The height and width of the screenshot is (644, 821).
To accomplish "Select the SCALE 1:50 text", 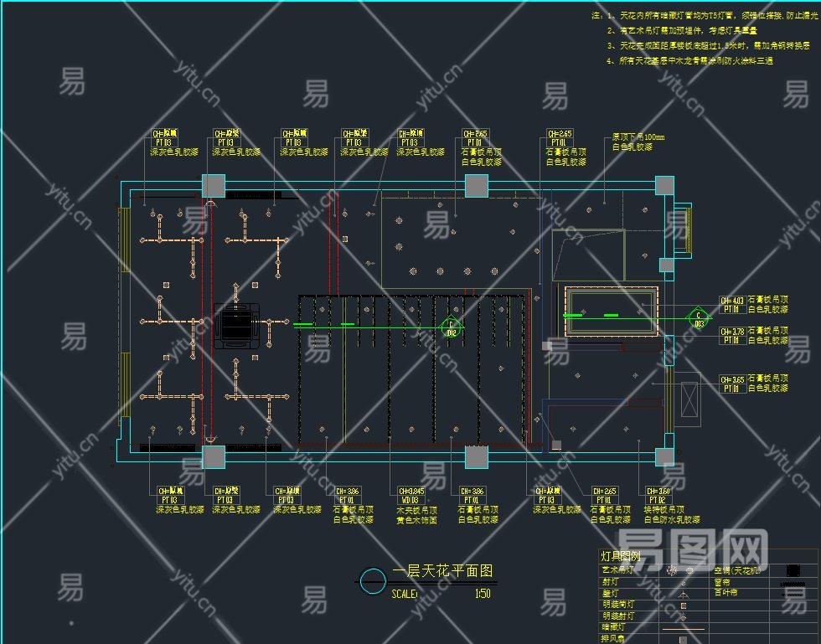I will 441,594.
